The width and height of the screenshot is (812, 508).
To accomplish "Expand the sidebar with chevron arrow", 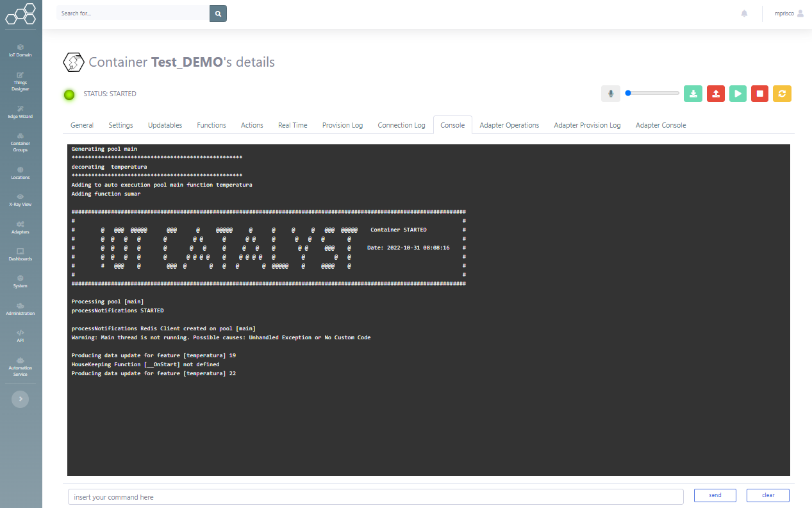I will 21,399.
